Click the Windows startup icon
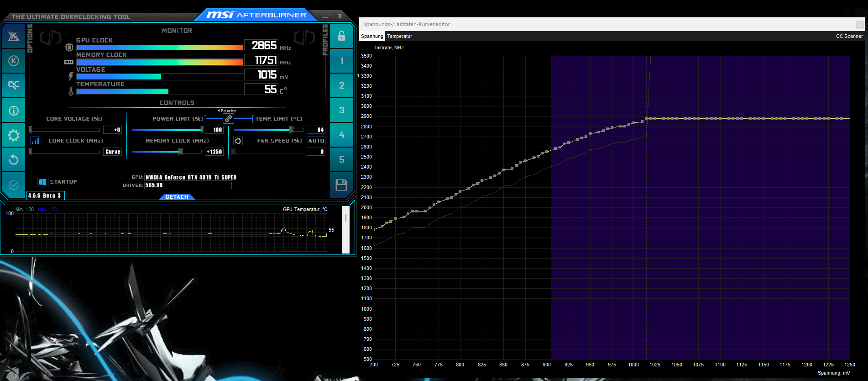The width and height of the screenshot is (868, 381). pos(42,182)
